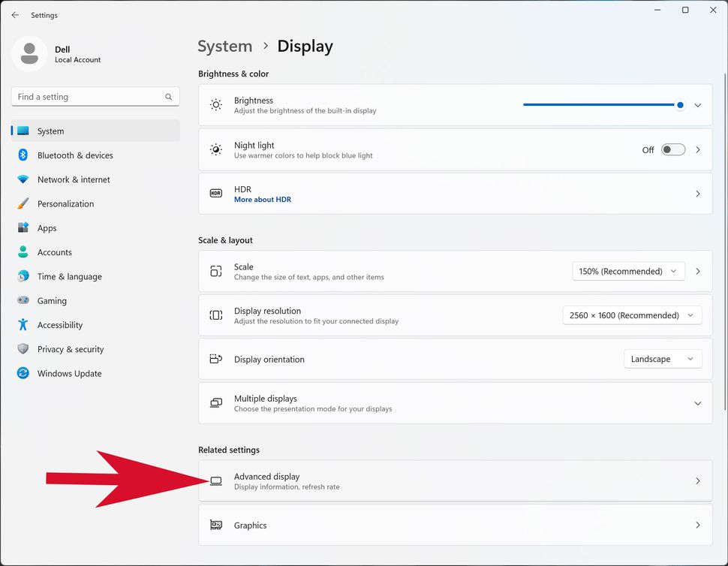728x566 pixels.
Task: Toggle Night light on
Action: pos(673,149)
